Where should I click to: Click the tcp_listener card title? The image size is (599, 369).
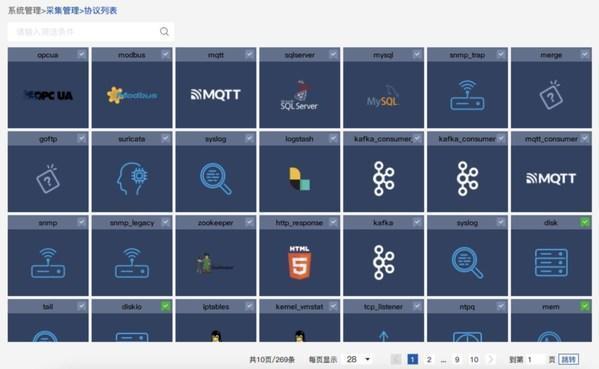pyautogui.click(x=383, y=307)
